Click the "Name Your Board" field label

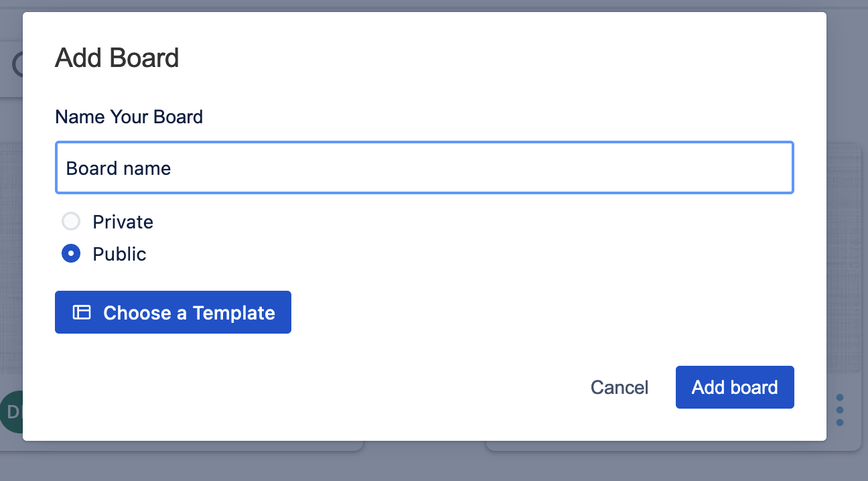129,117
